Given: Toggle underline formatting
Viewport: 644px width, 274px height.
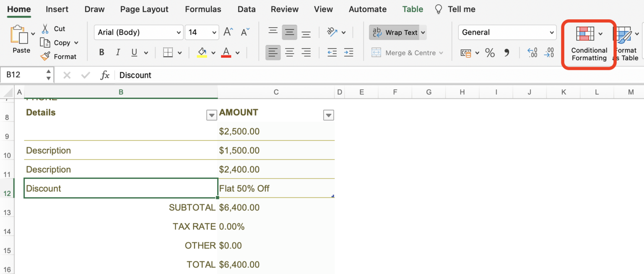Looking at the screenshot, I should coord(133,52).
